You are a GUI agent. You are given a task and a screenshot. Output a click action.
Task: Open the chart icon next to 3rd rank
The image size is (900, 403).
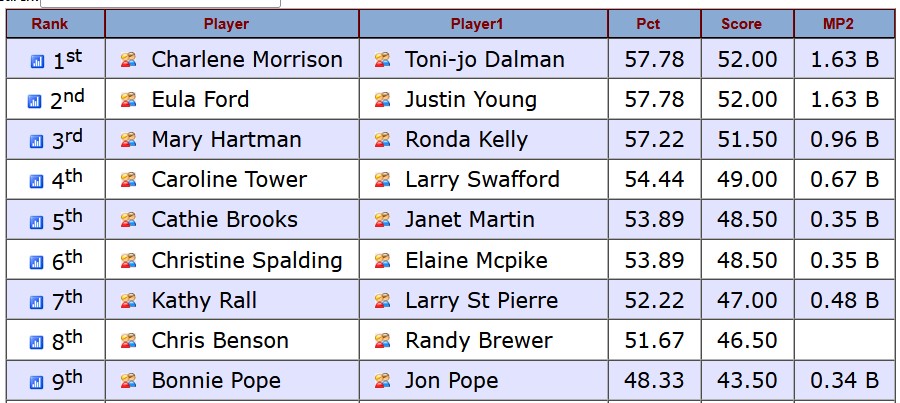click(37, 142)
